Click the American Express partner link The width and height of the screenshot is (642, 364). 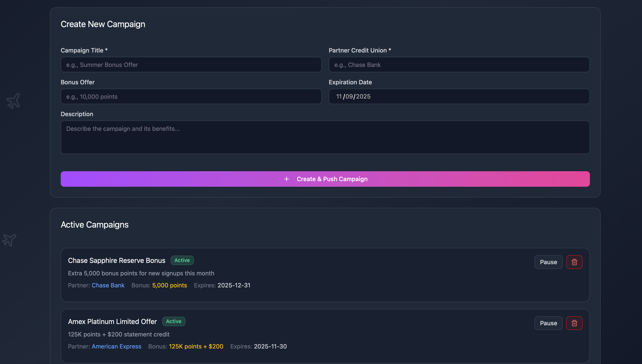point(116,346)
